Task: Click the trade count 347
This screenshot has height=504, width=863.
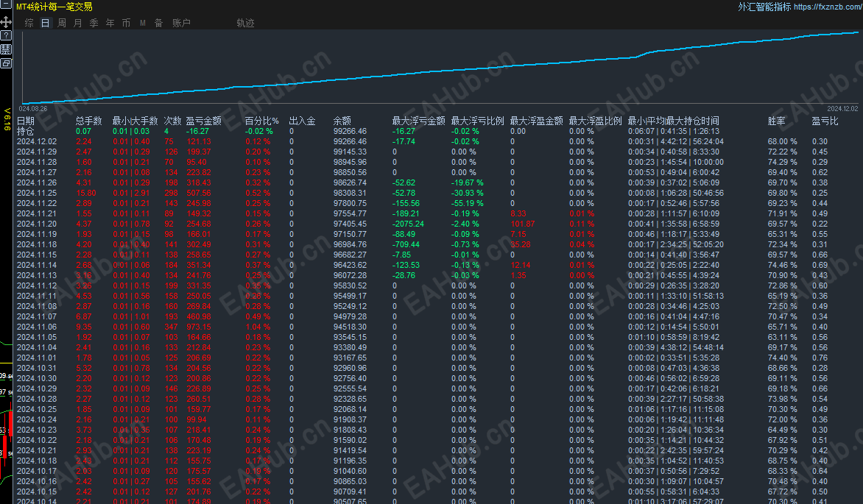Action: coord(171,327)
